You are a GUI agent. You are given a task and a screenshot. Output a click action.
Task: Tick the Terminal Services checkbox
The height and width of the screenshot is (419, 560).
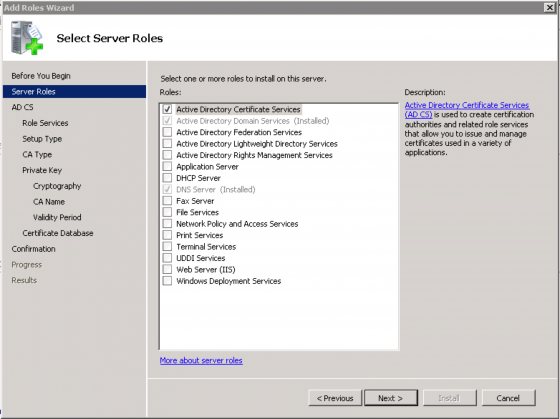(167, 246)
